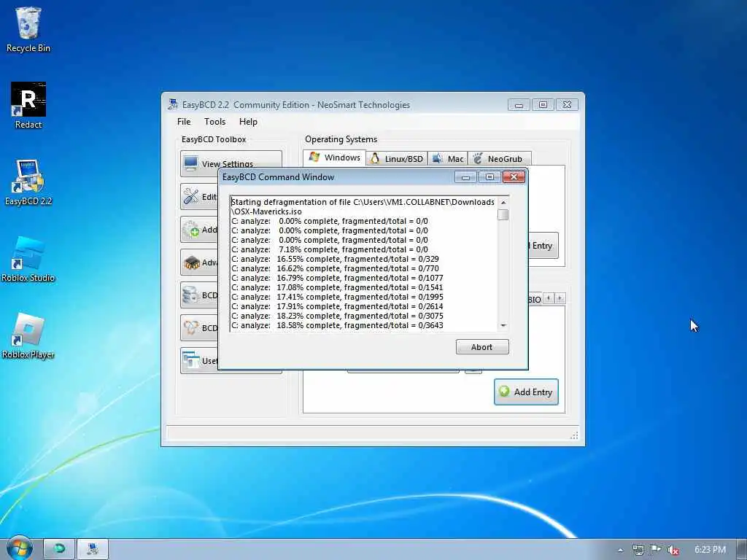Click the lower Add Entry button
The width and height of the screenshot is (747, 560).
[526, 392]
